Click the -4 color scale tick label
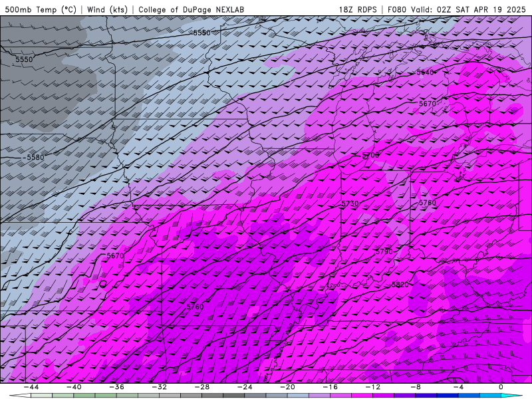 459,387
